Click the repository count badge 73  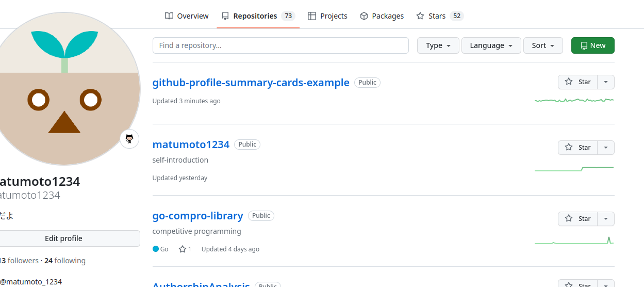point(288,16)
